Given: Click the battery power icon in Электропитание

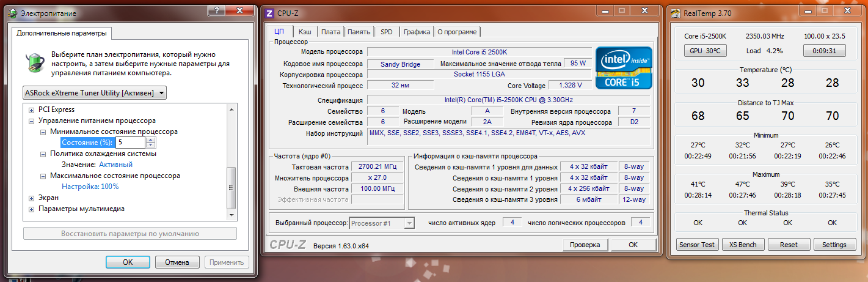Looking at the screenshot, I should pos(34,63).
